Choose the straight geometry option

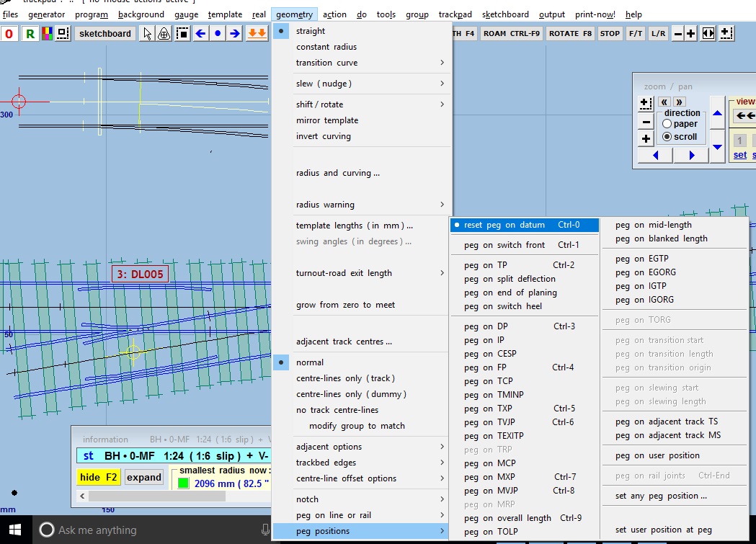(311, 31)
